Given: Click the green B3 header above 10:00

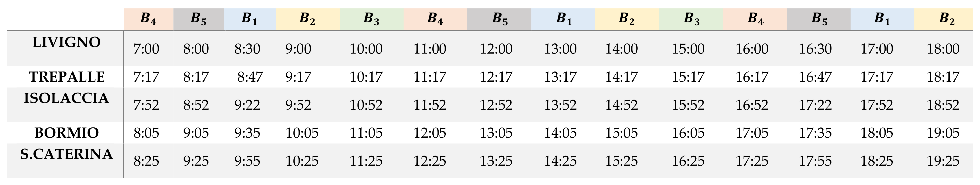Looking at the screenshot, I should pyautogui.click(x=371, y=19).
